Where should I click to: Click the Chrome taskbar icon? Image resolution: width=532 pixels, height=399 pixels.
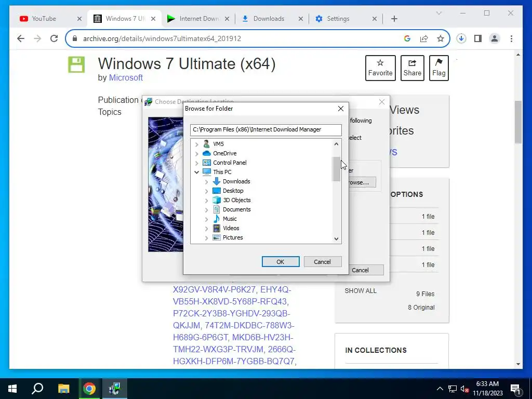pos(89,389)
